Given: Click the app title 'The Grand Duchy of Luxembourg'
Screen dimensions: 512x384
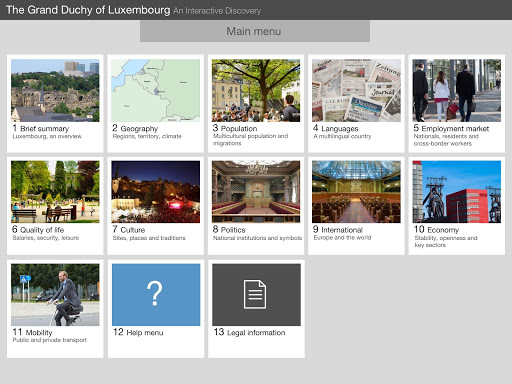Looking at the screenshot, I should [x=88, y=10].
